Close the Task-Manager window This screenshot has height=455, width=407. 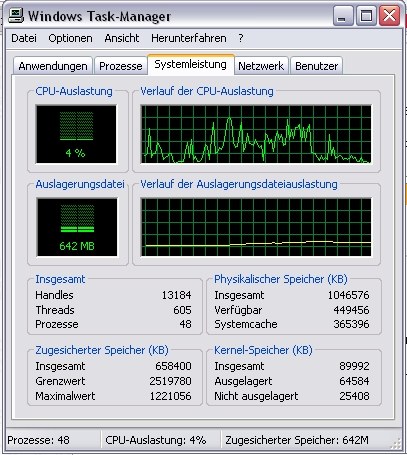(x=389, y=16)
